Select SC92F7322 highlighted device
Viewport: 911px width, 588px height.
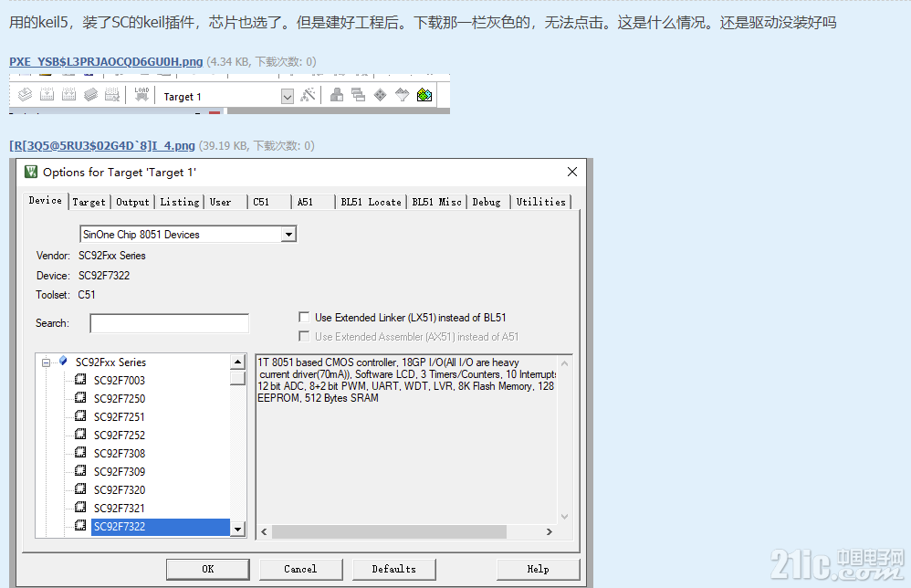pos(161,527)
